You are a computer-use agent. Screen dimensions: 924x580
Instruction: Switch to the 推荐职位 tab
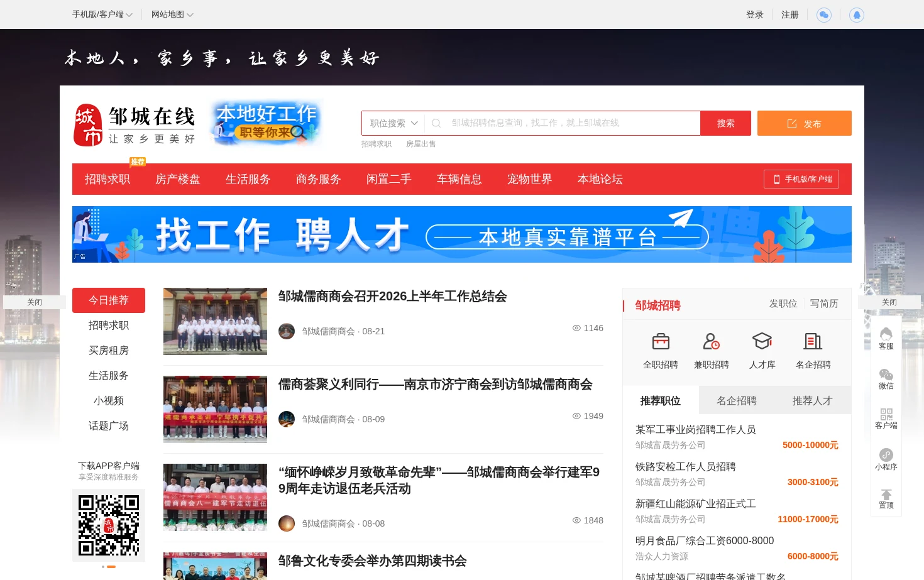[x=661, y=400]
